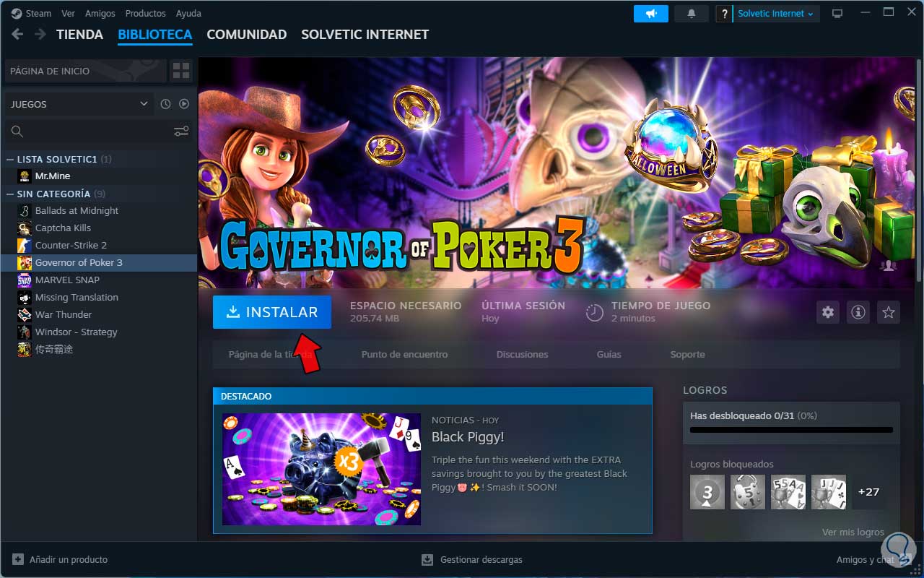
Task: Open Ver mis logros link
Action: (x=853, y=532)
